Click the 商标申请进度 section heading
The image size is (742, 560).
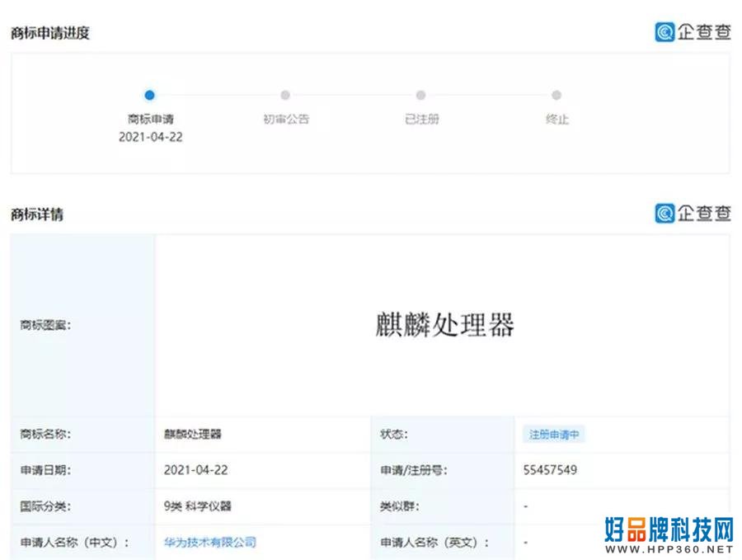50,33
